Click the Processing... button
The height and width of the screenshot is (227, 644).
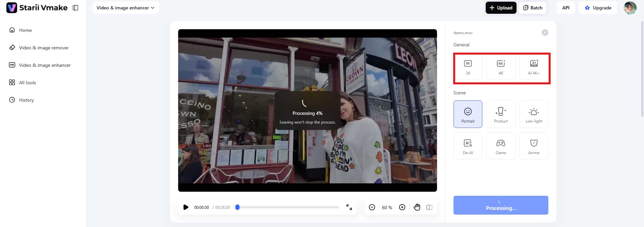click(x=501, y=205)
